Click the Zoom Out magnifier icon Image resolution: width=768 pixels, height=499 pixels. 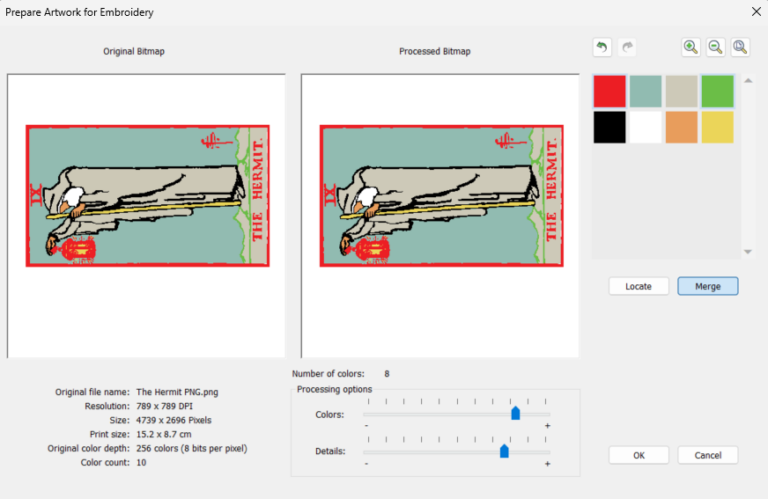pos(716,48)
